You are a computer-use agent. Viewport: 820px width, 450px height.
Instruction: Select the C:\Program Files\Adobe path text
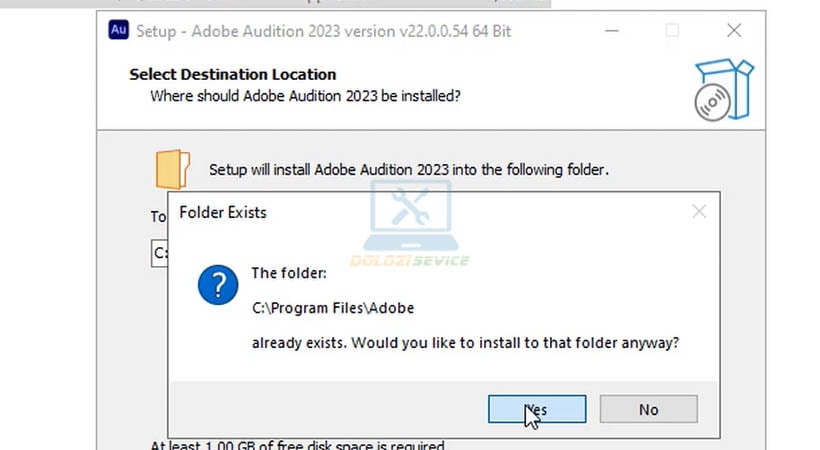(x=333, y=307)
